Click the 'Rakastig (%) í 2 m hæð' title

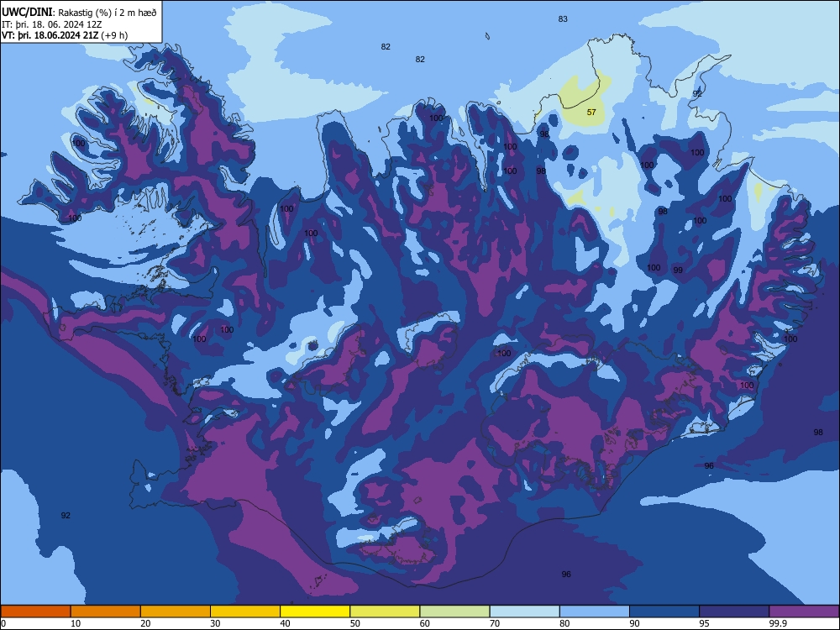click(x=108, y=13)
